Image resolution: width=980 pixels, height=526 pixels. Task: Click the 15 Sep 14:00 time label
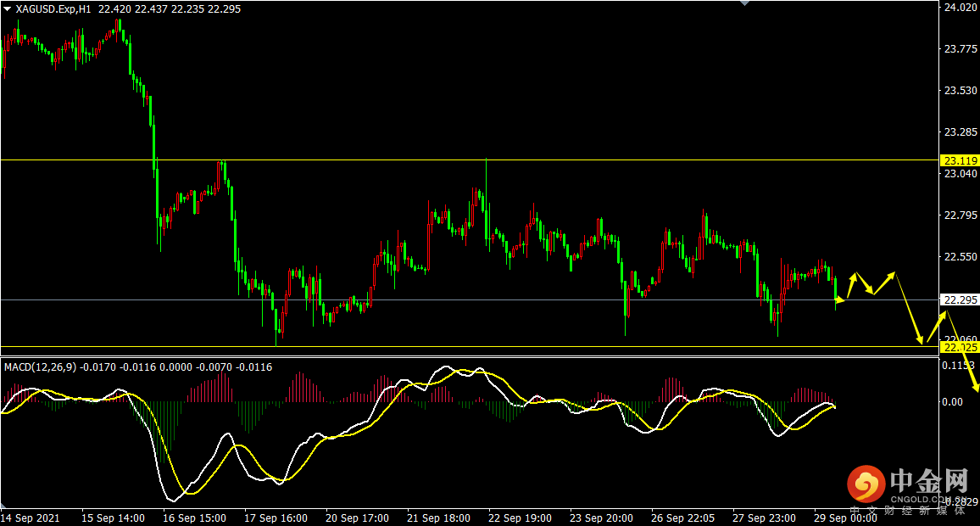coord(113,518)
